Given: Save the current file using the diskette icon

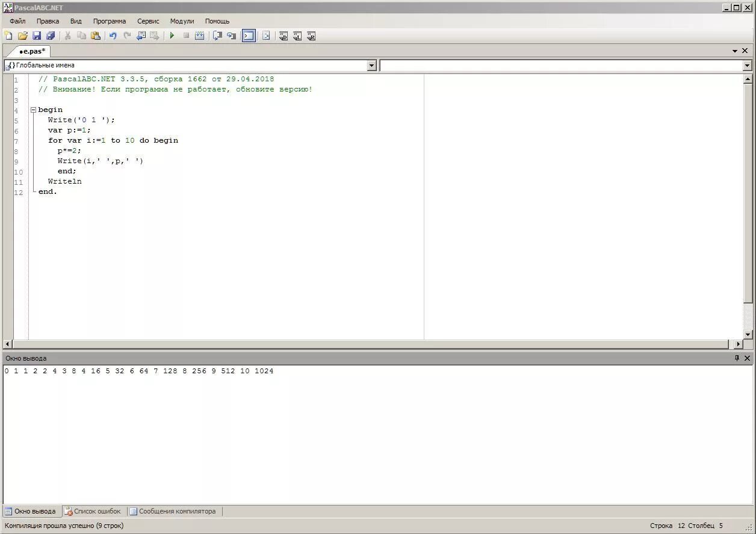Looking at the screenshot, I should click(37, 36).
